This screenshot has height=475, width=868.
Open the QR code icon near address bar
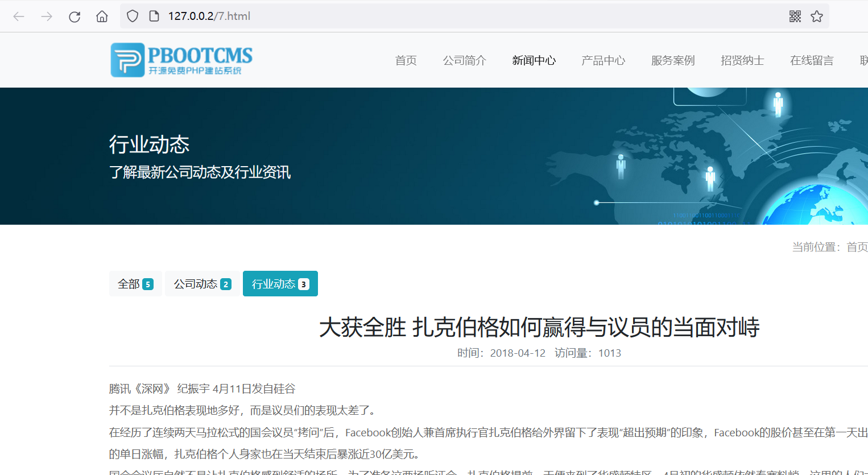(795, 16)
